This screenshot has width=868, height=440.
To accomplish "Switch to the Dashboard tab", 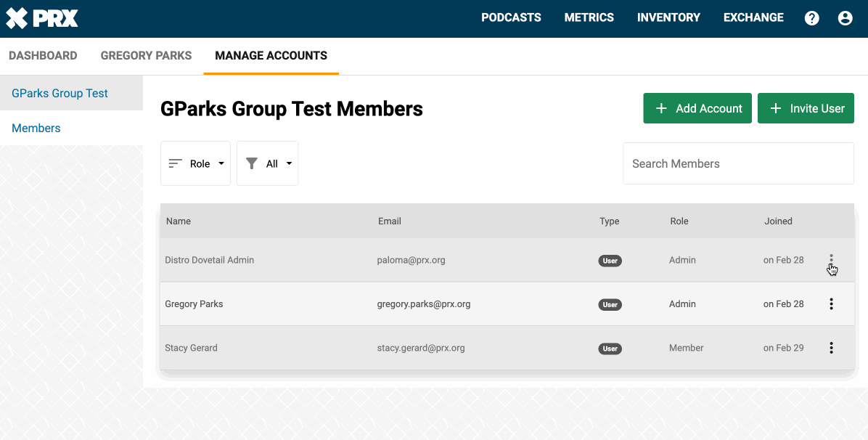I will pos(43,55).
